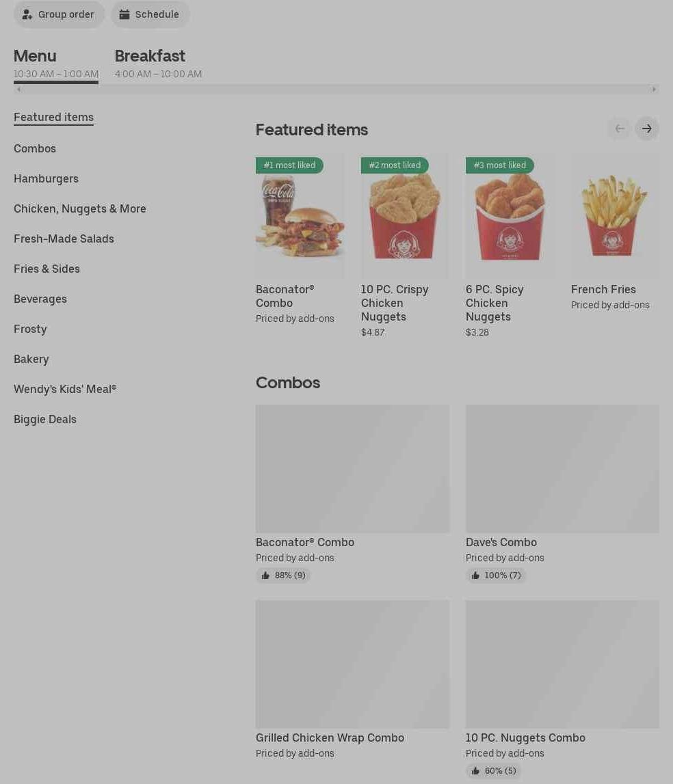
Task: Click the Schedule calendar icon
Action: point(124,14)
